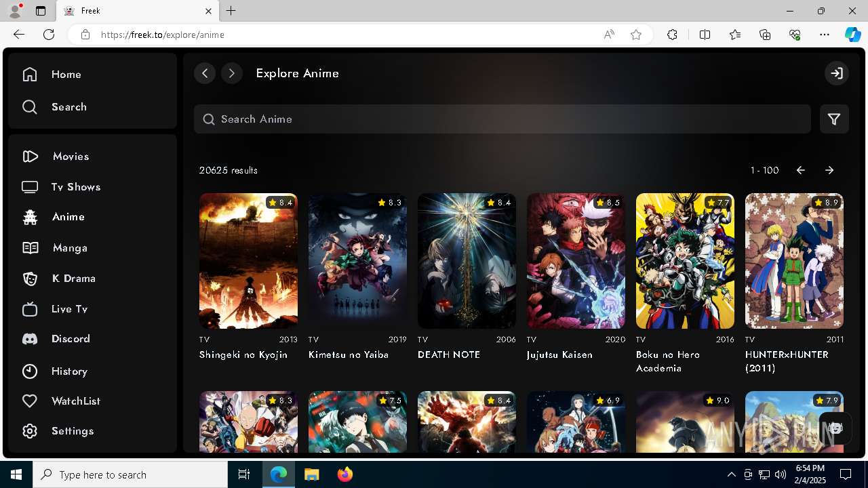Refresh the page in Edge
This screenshot has height=488, width=868.
(x=49, y=35)
